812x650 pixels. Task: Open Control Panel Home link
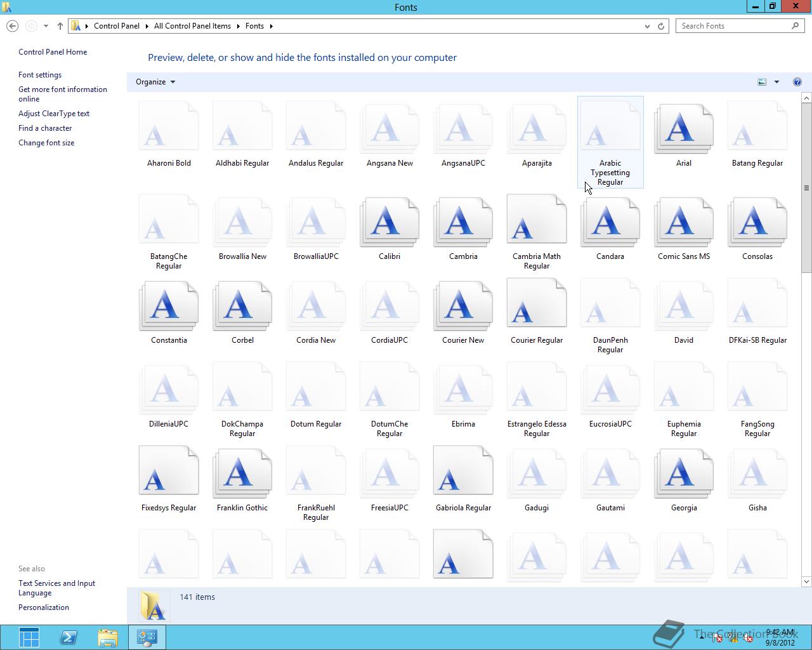tap(53, 52)
